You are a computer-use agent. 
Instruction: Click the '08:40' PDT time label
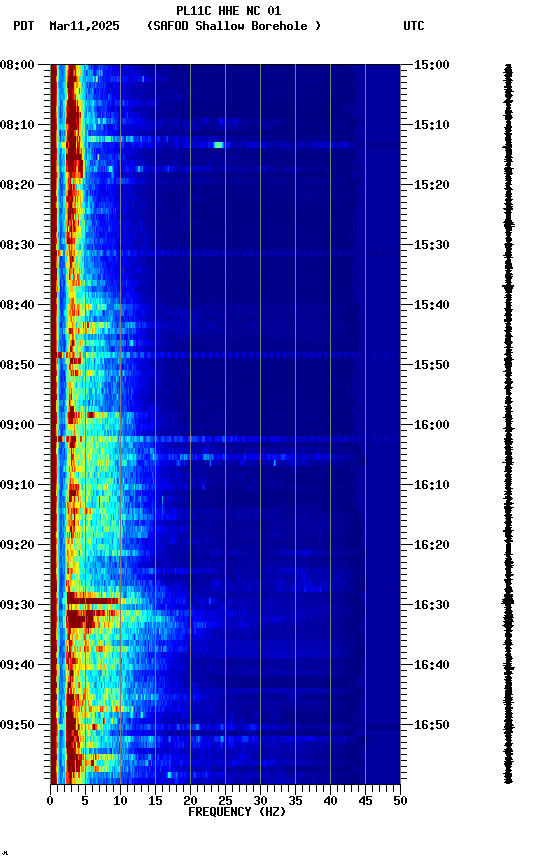coord(17,305)
